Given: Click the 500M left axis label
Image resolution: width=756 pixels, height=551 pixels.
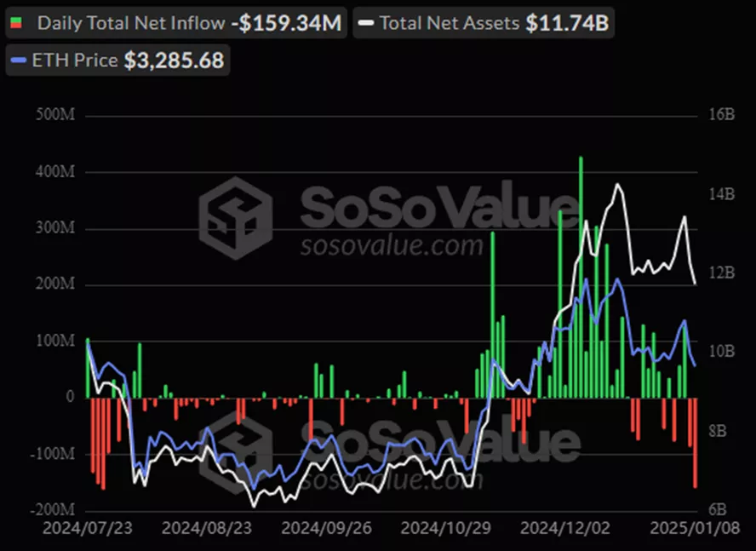Looking at the screenshot, I should tap(55, 115).
